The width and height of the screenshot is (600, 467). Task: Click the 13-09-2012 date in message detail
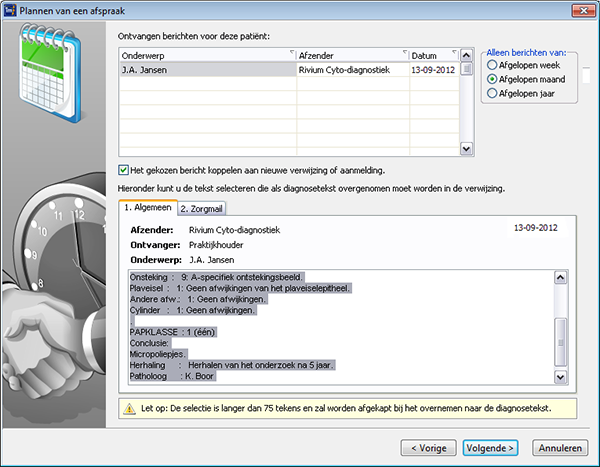tap(535, 228)
